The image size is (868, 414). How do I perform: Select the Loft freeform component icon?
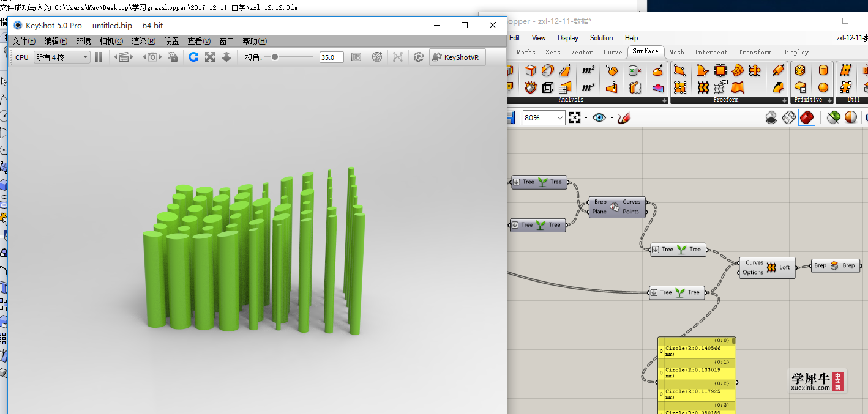tap(703, 87)
